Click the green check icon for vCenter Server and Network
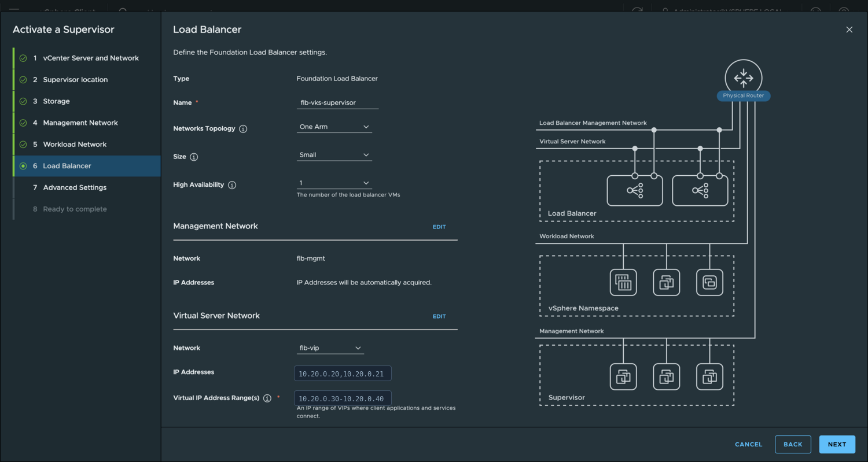868x462 pixels. [x=23, y=58]
